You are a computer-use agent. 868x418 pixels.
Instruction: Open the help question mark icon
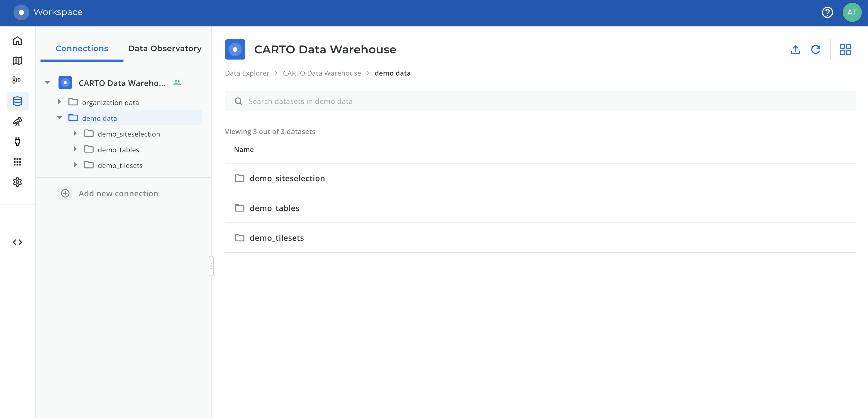click(x=827, y=12)
